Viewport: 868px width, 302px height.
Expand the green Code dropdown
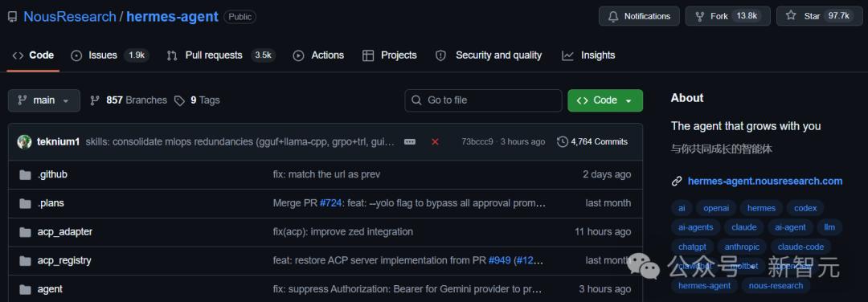tap(605, 100)
